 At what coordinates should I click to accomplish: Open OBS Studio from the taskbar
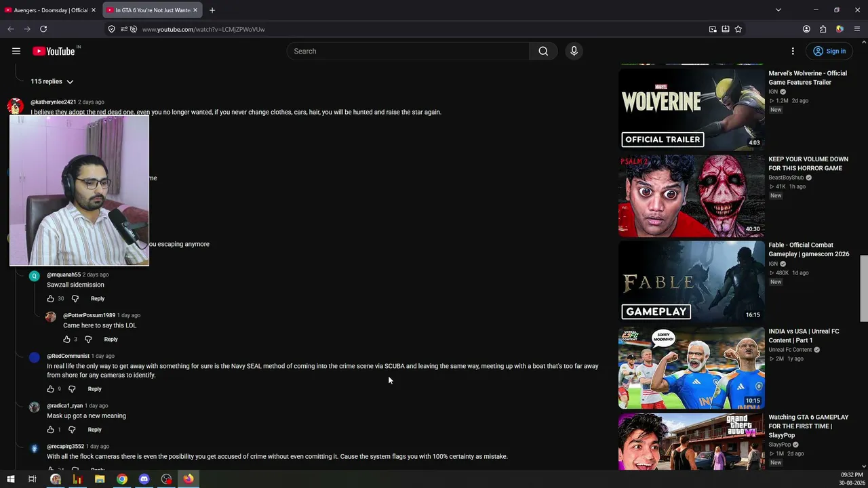[166, 479]
